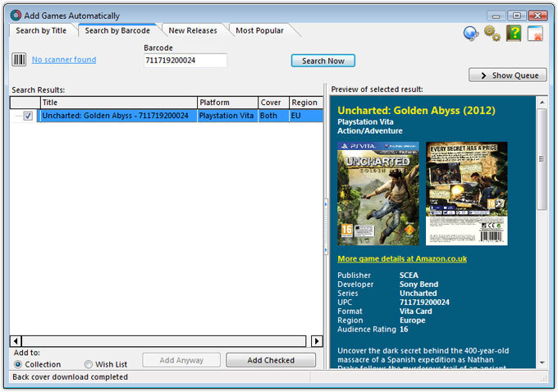Uncheck the Uncharted: Golden Abyss result checkbox
558x392 pixels.
coord(28,116)
